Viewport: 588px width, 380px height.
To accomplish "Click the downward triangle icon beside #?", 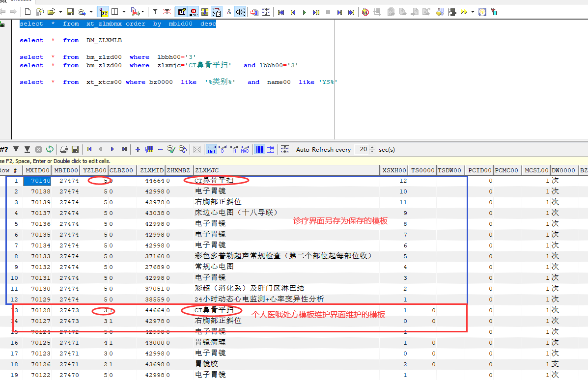I will click(16, 149).
